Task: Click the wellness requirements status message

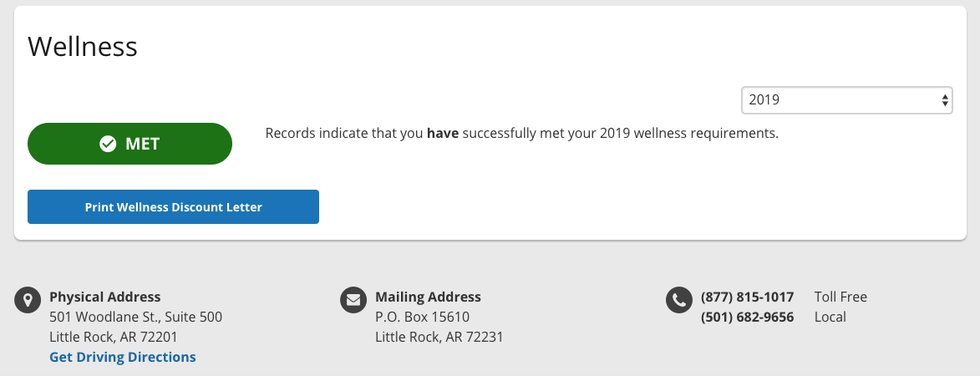Action: [x=522, y=133]
